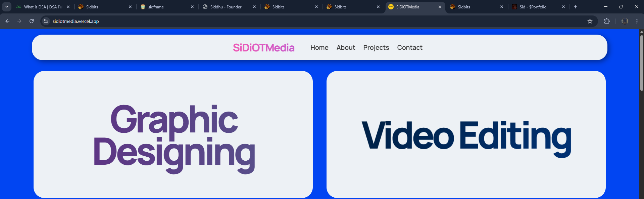The image size is (644, 199).
Task: Open the Projects nav link
Action: tap(376, 48)
